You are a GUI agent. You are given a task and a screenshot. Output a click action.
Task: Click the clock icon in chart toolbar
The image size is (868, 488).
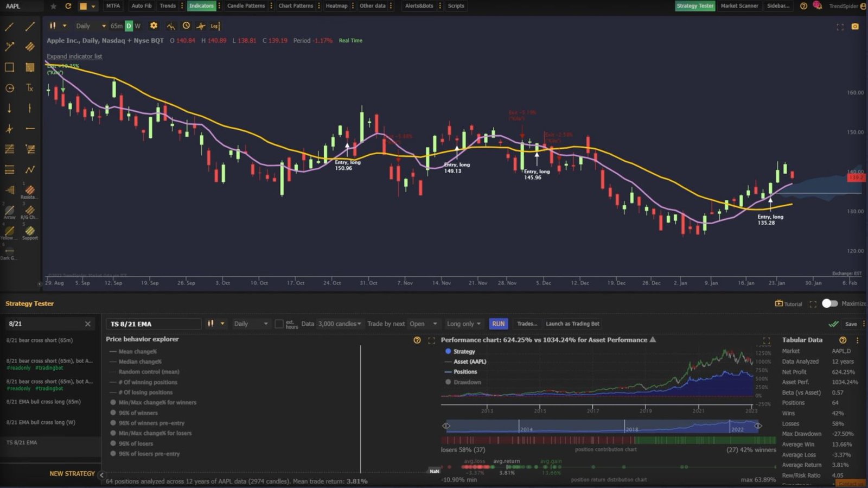(186, 26)
